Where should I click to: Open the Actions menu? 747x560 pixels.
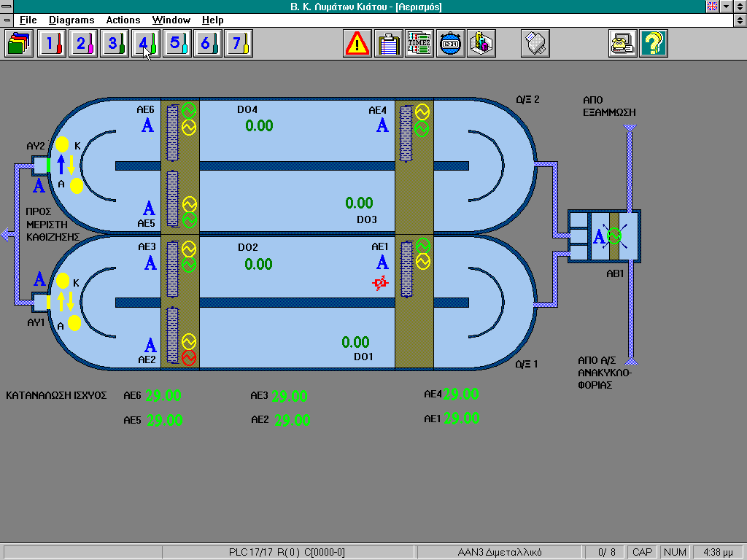click(124, 20)
